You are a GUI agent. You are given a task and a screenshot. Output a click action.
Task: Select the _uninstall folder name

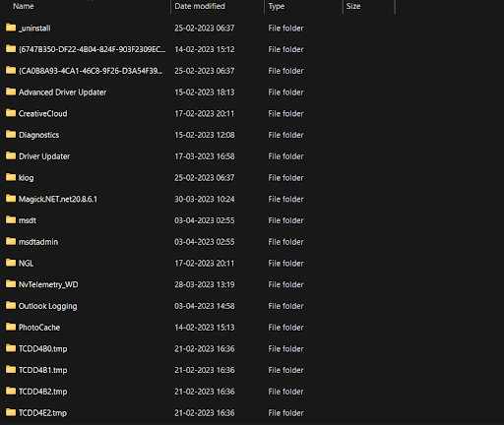tap(34, 29)
